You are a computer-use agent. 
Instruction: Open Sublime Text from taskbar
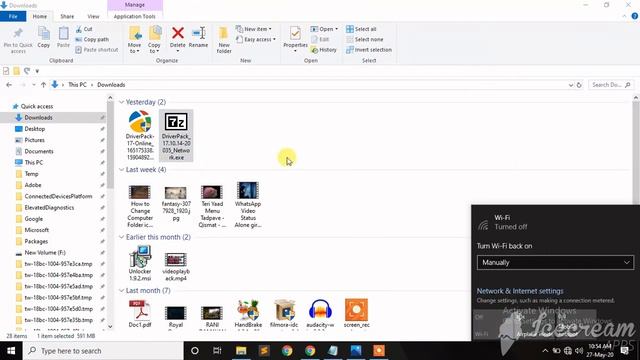[264, 351]
